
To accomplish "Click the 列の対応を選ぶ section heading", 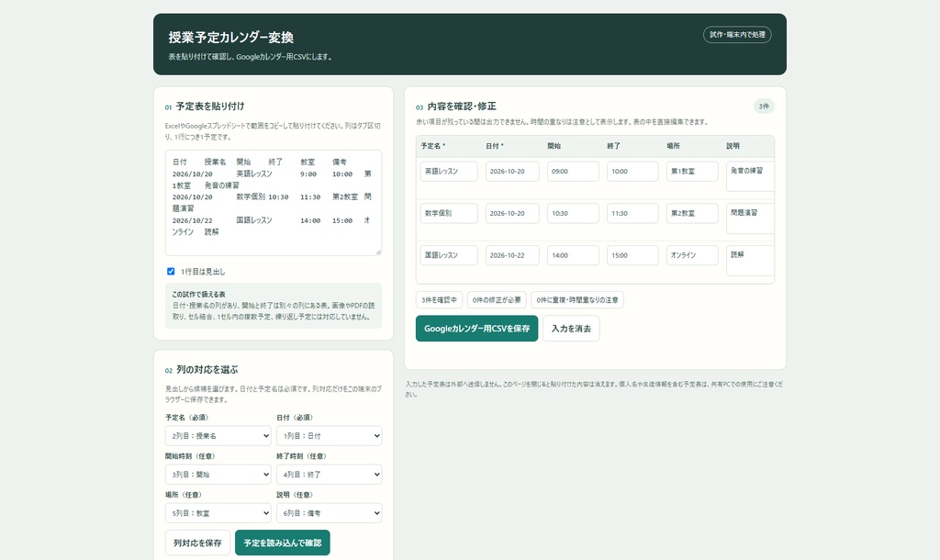I will click(x=207, y=370).
